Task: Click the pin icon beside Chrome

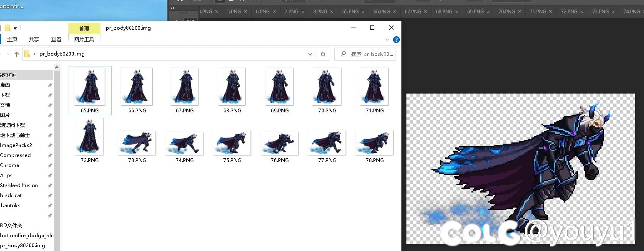Action: point(50,165)
